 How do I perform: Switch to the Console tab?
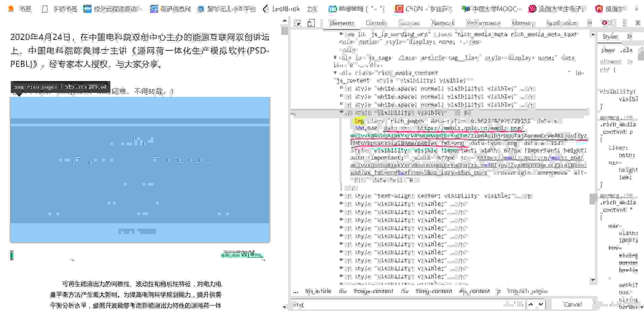[376, 23]
